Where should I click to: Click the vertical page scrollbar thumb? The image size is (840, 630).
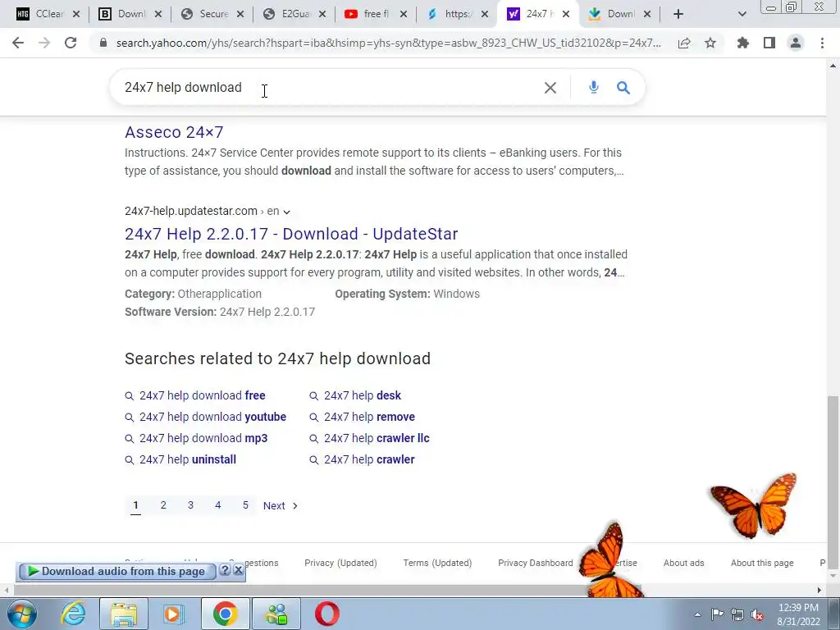tap(833, 482)
